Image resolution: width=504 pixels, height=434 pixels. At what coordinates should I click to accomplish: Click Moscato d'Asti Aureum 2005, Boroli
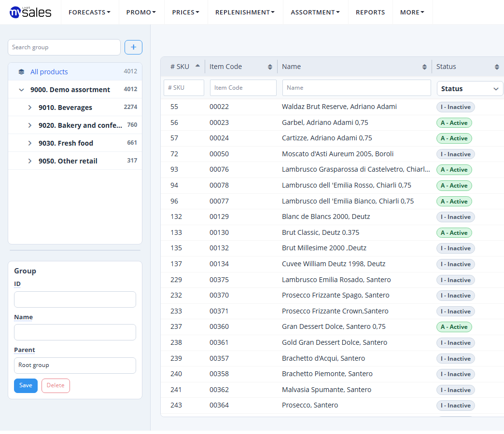coord(337,154)
